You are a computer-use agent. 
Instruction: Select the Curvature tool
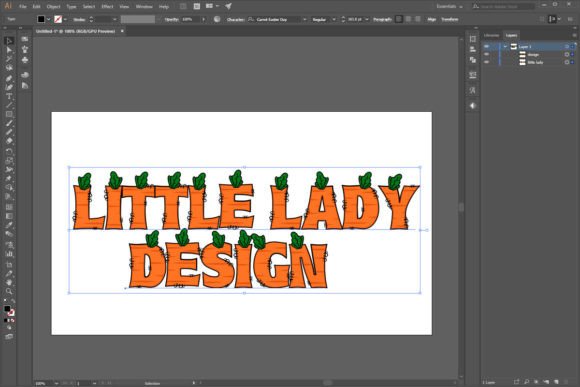pyautogui.click(x=9, y=87)
